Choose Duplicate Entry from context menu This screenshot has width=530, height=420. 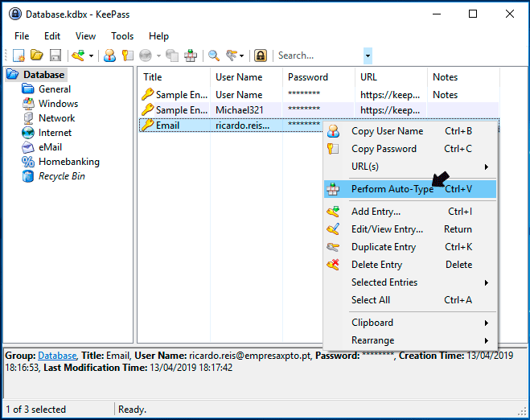[x=410, y=247]
